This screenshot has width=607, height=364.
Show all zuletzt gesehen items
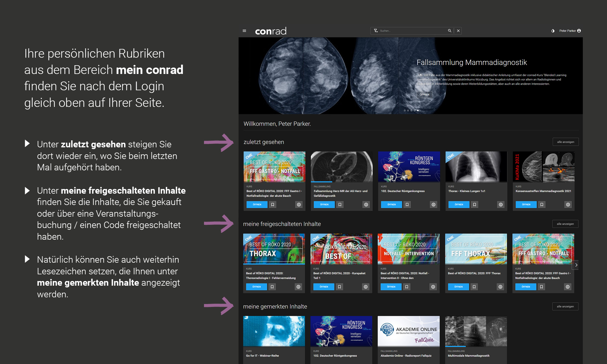point(565,142)
